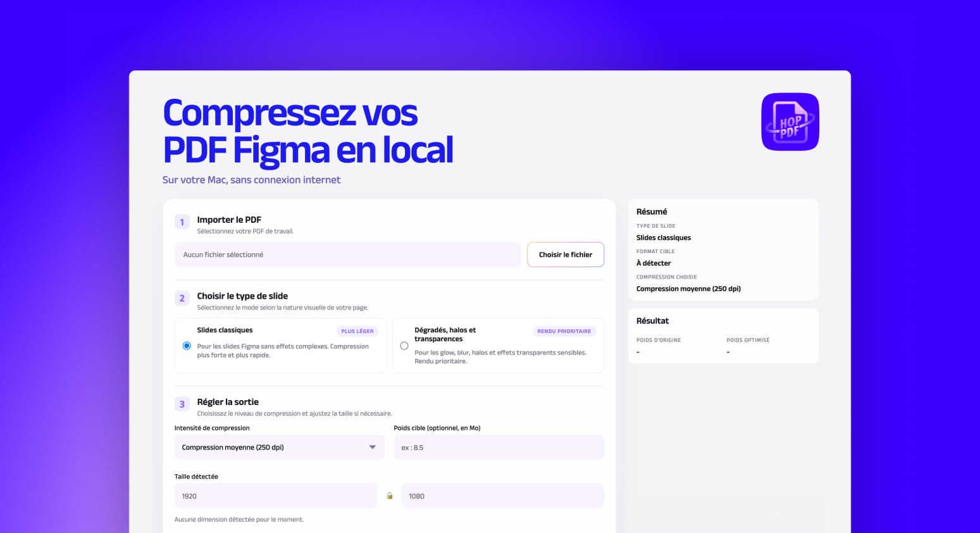Click the Aucun fichier sélectionné file field

[x=347, y=254]
